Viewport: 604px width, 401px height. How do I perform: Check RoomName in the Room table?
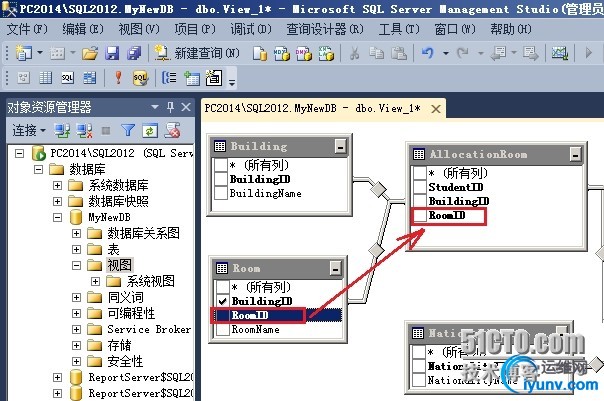[x=222, y=329]
